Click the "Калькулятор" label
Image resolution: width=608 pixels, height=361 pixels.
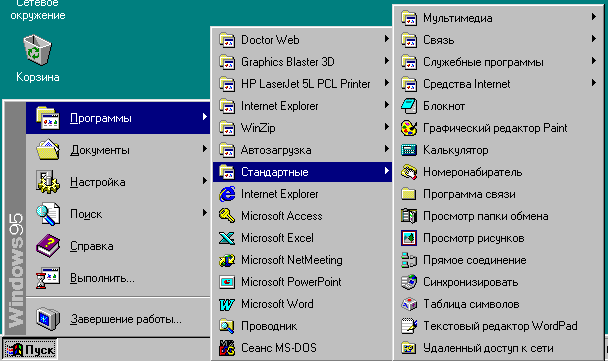[456, 150]
